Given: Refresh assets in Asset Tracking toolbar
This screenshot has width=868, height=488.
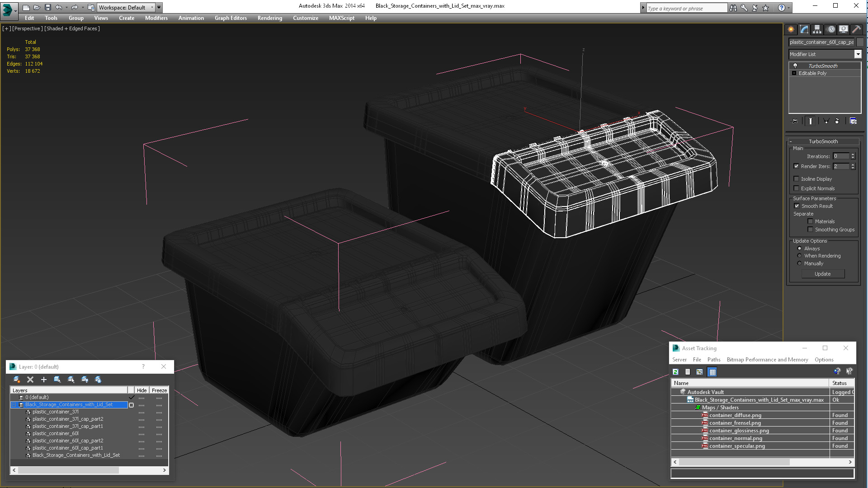Looking at the screenshot, I should (675, 372).
